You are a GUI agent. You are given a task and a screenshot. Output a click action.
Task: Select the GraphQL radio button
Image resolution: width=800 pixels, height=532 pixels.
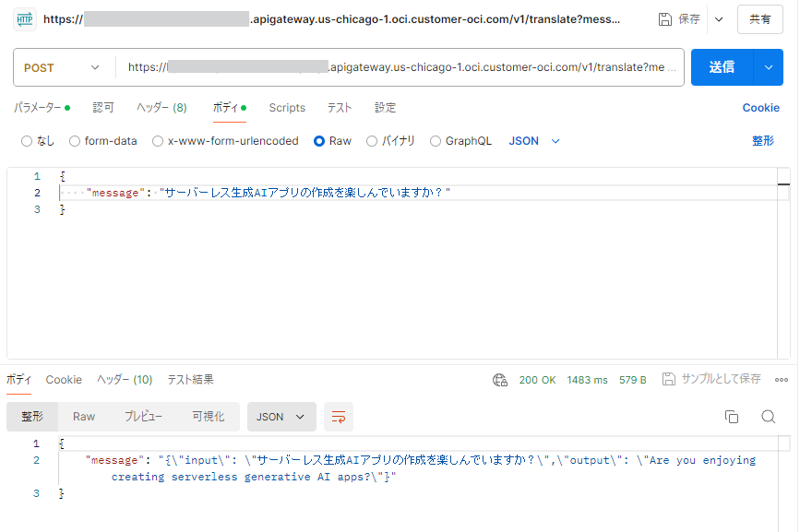pyautogui.click(x=436, y=141)
